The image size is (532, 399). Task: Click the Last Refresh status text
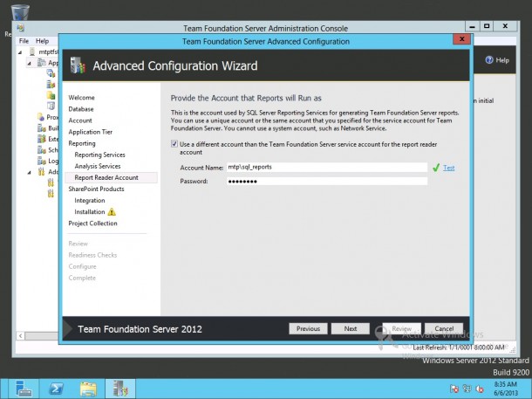pyautogui.click(x=459, y=347)
